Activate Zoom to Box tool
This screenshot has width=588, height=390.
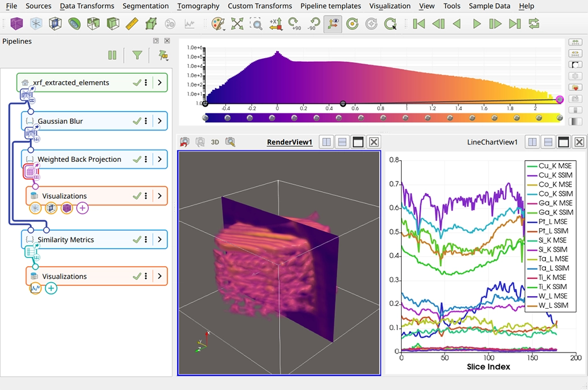tap(256, 24)
